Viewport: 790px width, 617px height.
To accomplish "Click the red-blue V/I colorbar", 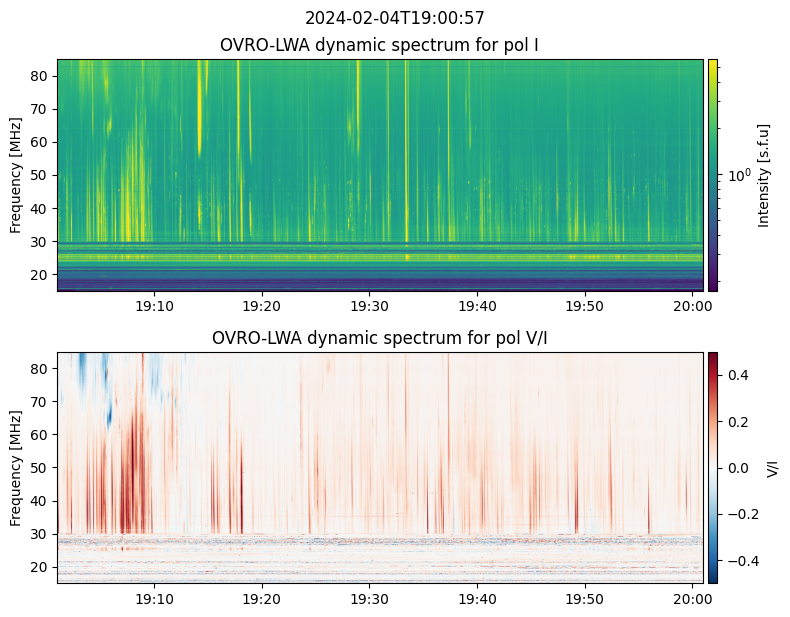I will tap(713, 467).
